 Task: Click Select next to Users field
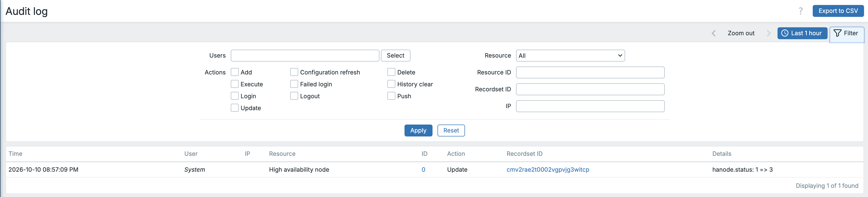(x=395, y=56)
